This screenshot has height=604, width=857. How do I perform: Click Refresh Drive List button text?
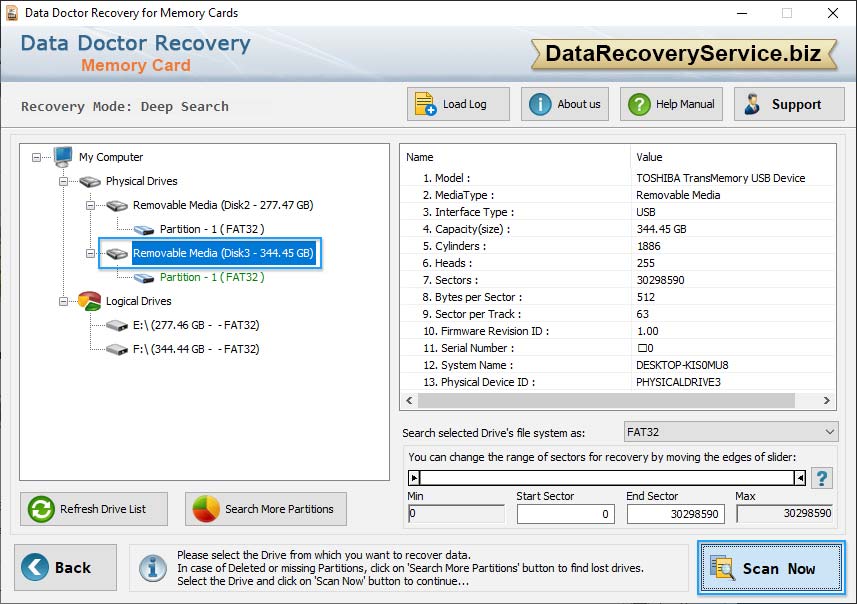point(103,509)
